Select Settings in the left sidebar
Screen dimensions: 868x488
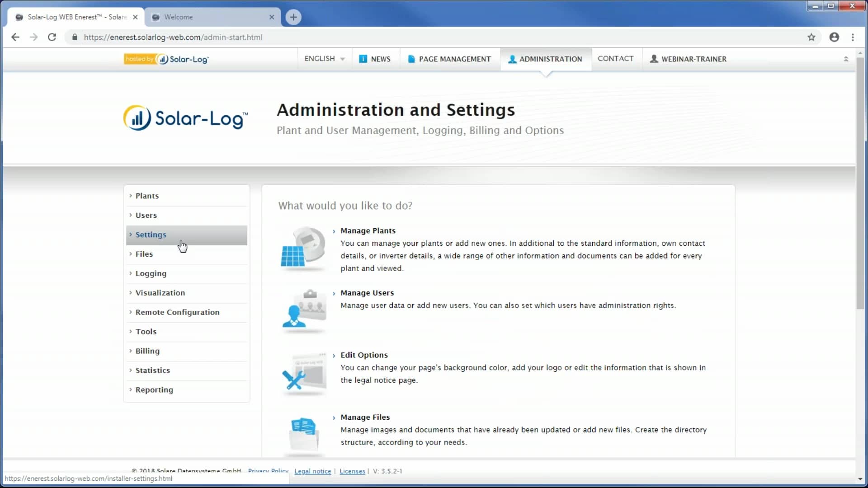click(151, 235)
